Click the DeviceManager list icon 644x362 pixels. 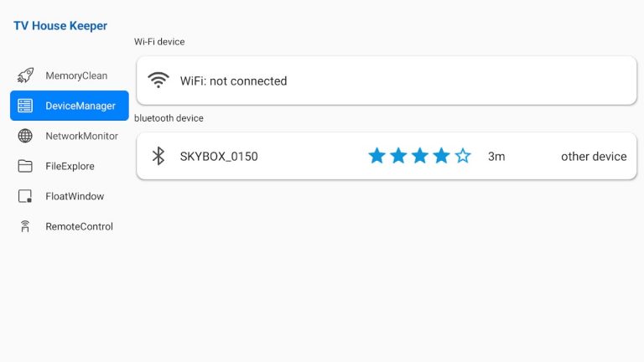[x=25, y=106]
